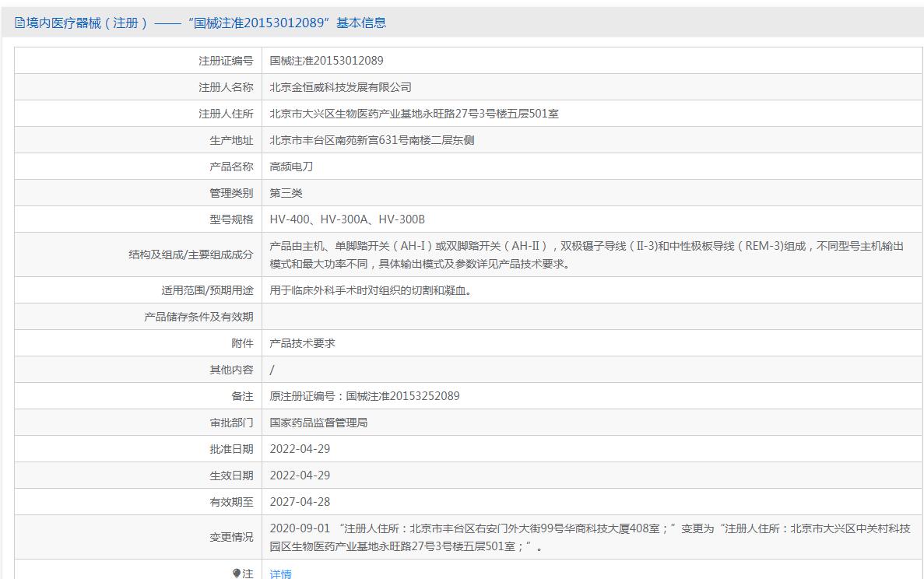The height and width of the screenshot is (579, 924).
Task: Click the label 注册人名称
Action: coord(226,87)
